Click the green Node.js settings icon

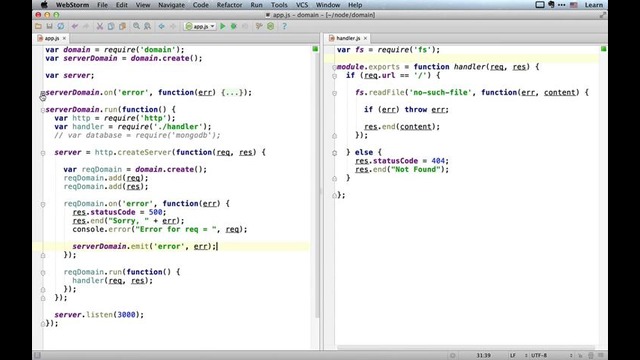270,26
